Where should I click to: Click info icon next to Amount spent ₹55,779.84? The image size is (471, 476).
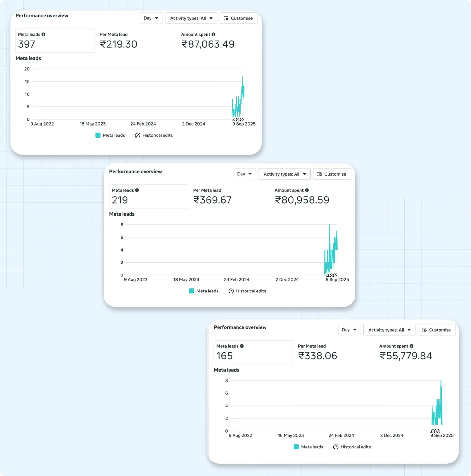click(411, 346)
